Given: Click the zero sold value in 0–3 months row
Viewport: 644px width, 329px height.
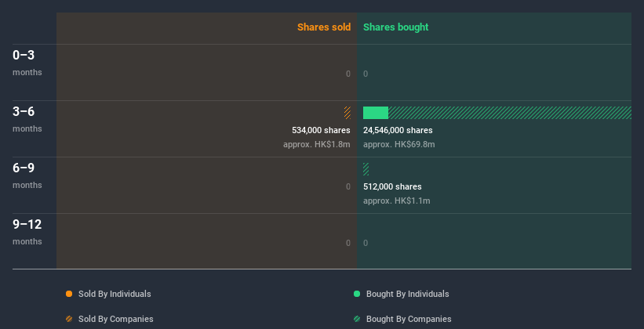Looking at the screenshot, I should pos(348,74).
